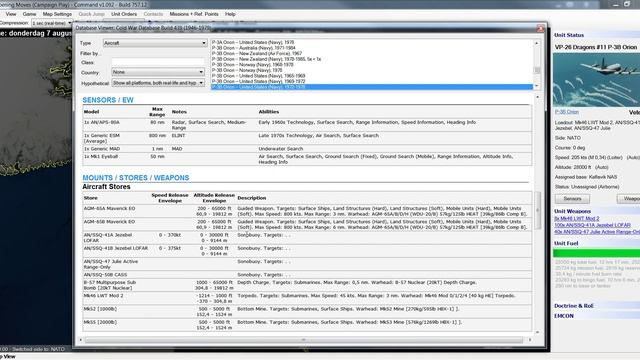Open 40x AN/SSQ-47 Julie Active Range-Only link
Screen dimensions: 640x360
pos(597,232)
